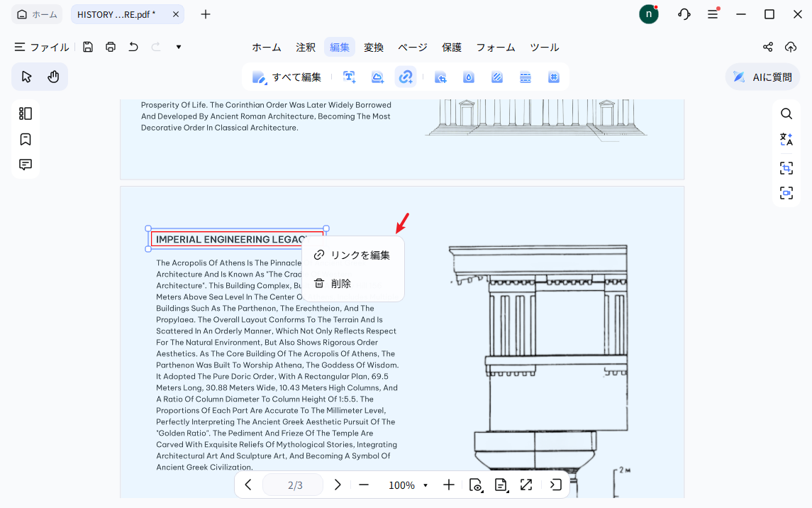Go to the next page
This screenshot has width=812, height=508.
tap(338, 485)
